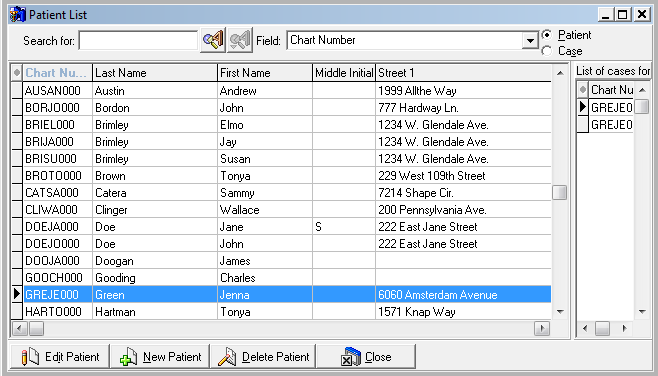This screenshot has width=658, height=376.
Task: Select the BRISU000 chart number cell
Action: (57, 159)
